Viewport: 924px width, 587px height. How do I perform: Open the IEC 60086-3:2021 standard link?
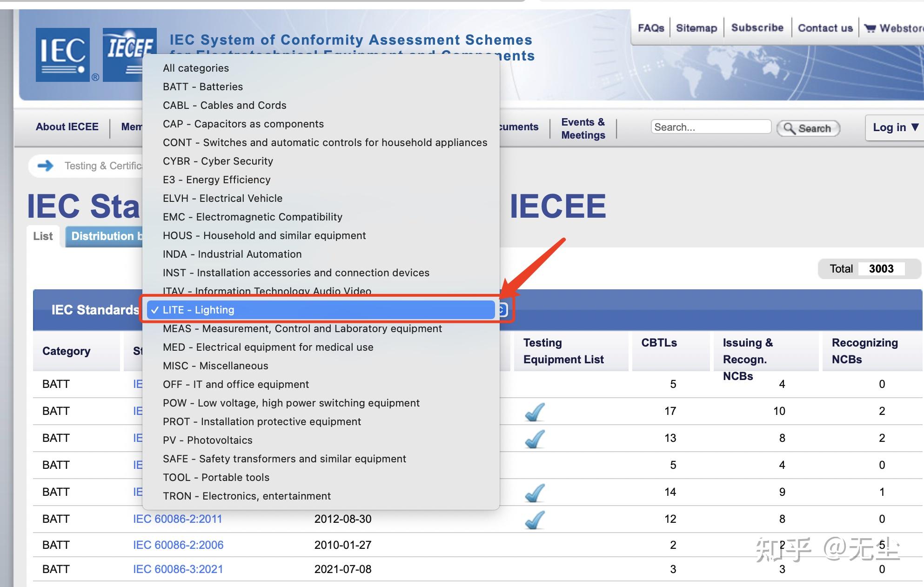[x=178, y=569]
